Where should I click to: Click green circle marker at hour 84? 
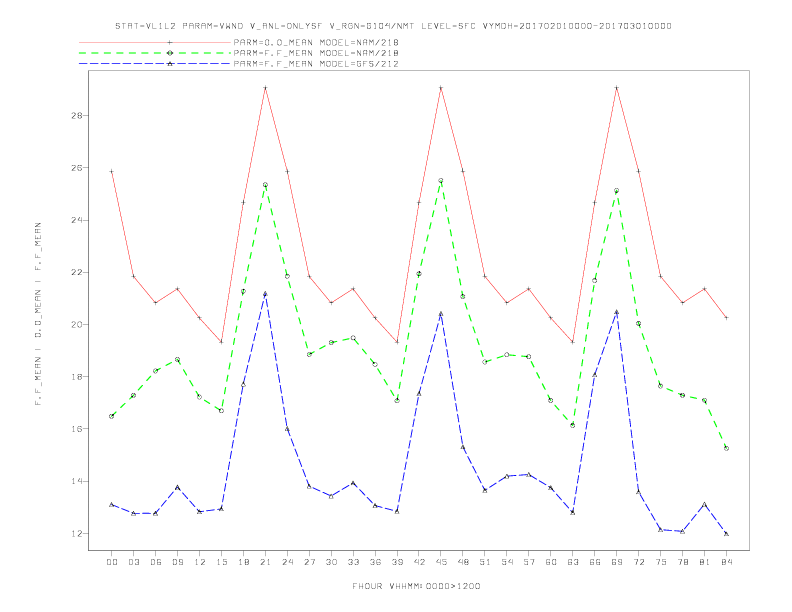[727, 448]
